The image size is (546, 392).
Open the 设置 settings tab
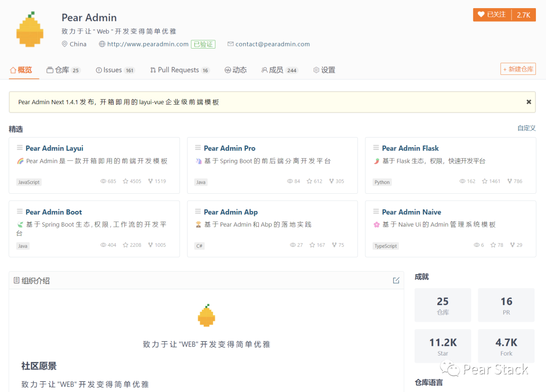coord(324,70)
